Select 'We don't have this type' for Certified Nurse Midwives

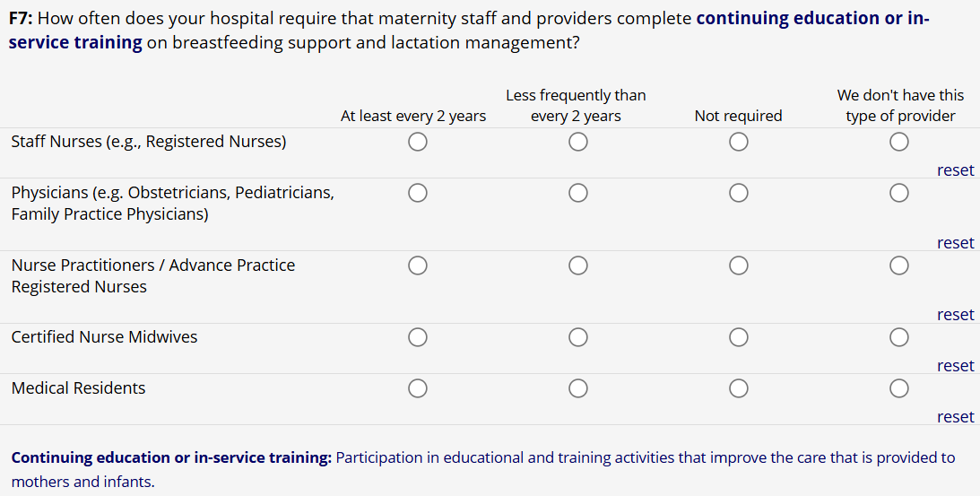899,337
